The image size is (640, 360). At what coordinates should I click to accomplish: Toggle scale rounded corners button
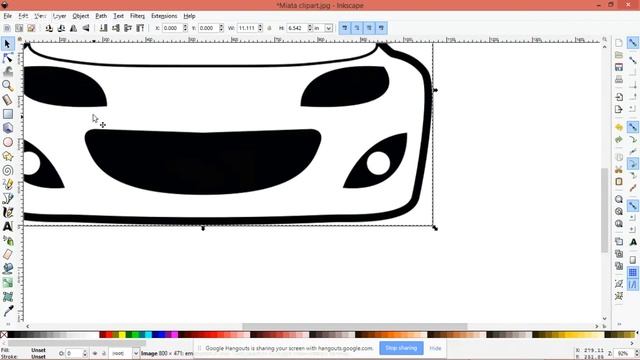tap(357, 28)
